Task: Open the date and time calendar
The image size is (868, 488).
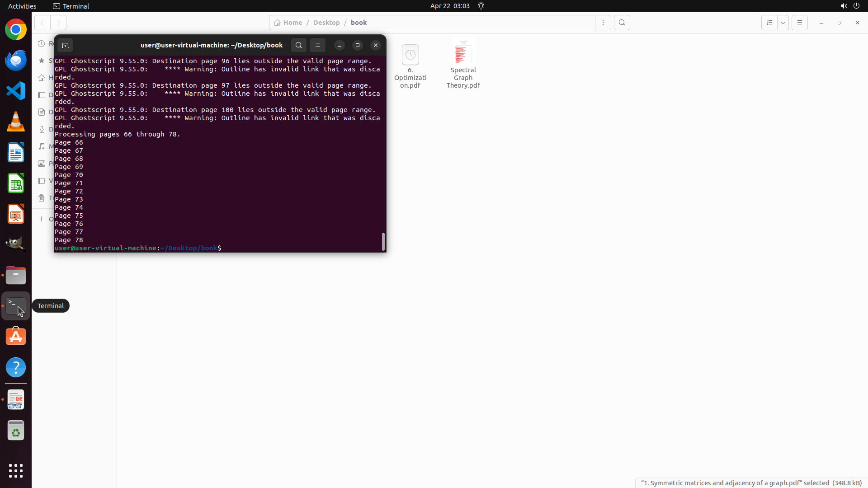Action: coord(449,6)
